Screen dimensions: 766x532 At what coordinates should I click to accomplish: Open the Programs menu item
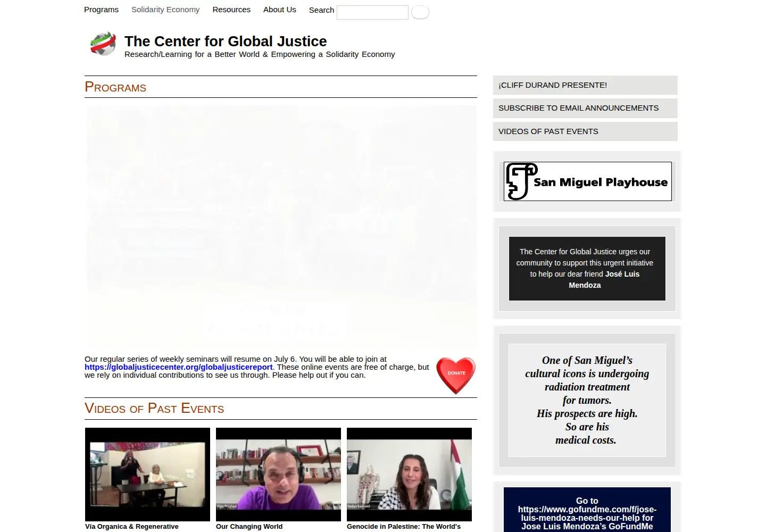pyautogui.click(x=101, y=10)
